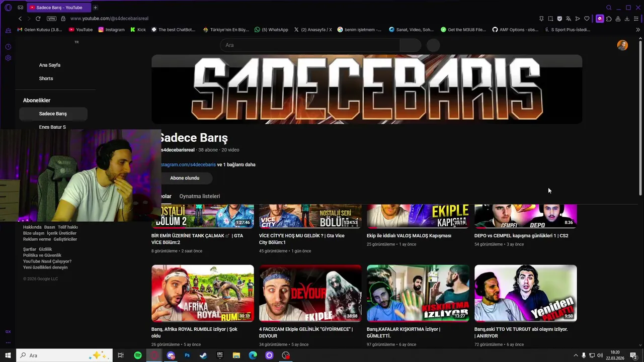
Task: Open the Anasayfa / X bookmark
Action: [x=313, y=30]
